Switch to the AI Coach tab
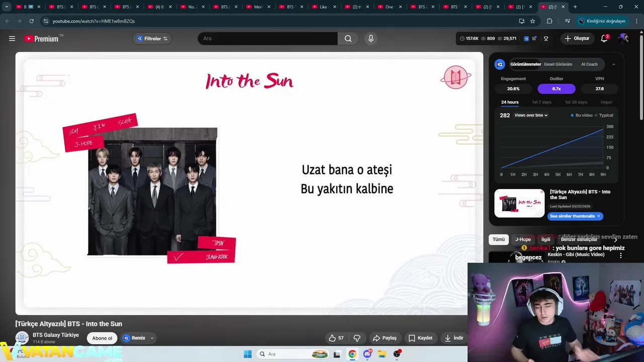This screenshot has height=362, width=644. tap(589, 64)
